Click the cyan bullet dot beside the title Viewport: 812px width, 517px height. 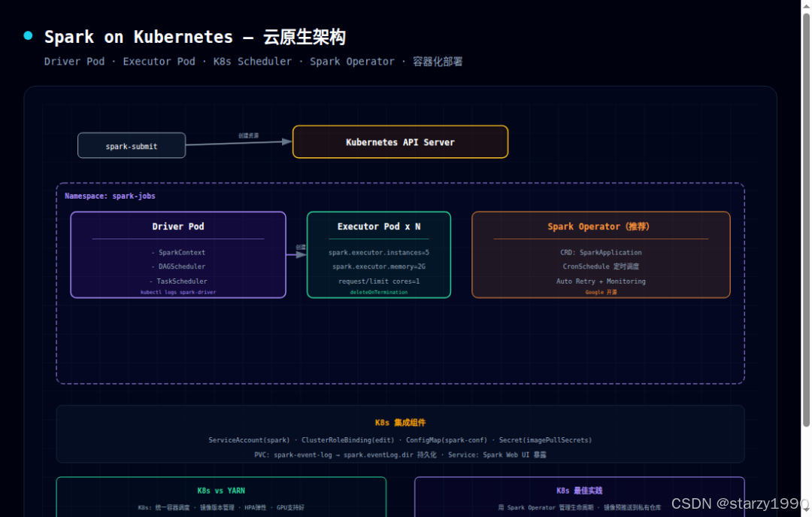coord(28,35)
